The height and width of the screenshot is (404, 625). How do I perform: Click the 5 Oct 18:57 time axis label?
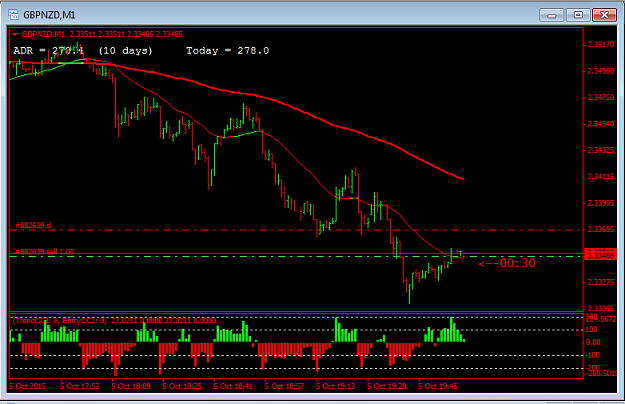[285, 386]
